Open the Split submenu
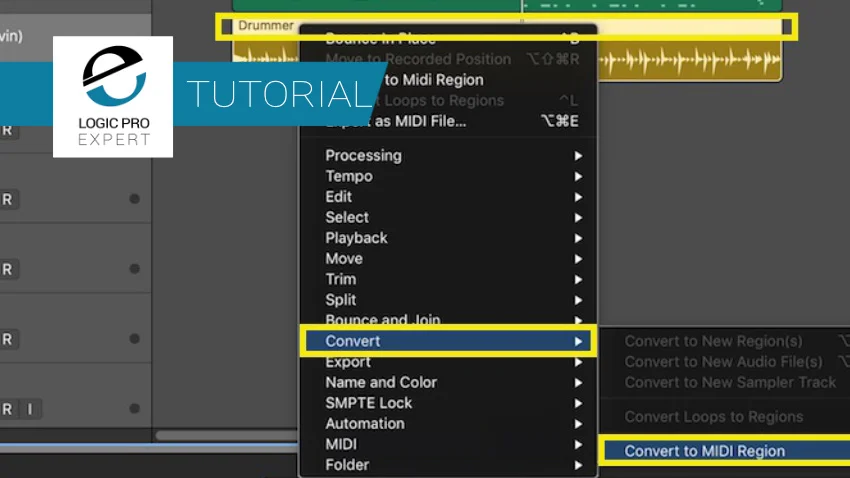 click(448, 300)
